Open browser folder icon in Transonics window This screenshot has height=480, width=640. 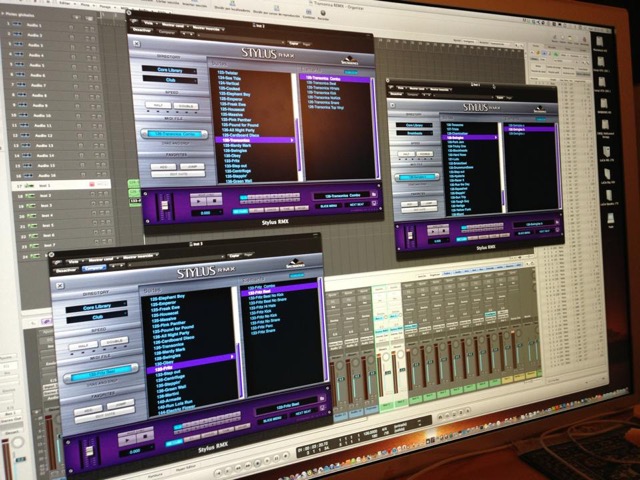[x=374, y=195]
